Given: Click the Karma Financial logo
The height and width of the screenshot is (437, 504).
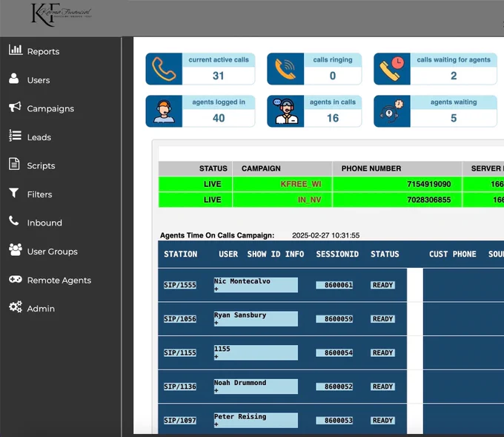Looking at the screenshot, I should point(61,15).
